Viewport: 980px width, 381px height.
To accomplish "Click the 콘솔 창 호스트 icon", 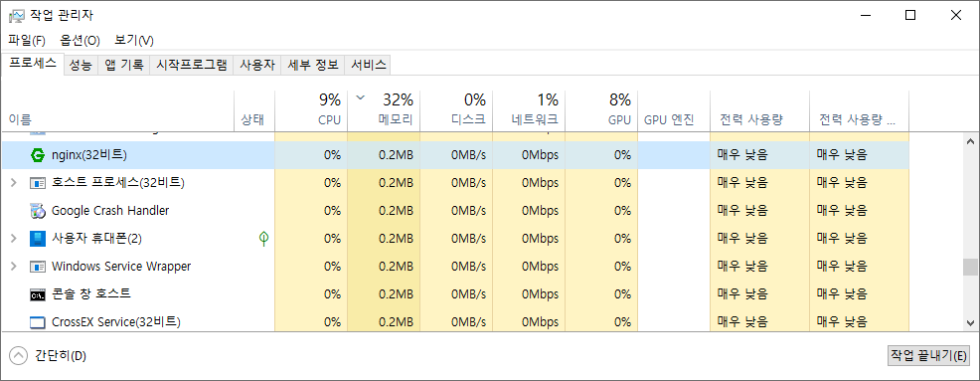I will tap(38, 294).
